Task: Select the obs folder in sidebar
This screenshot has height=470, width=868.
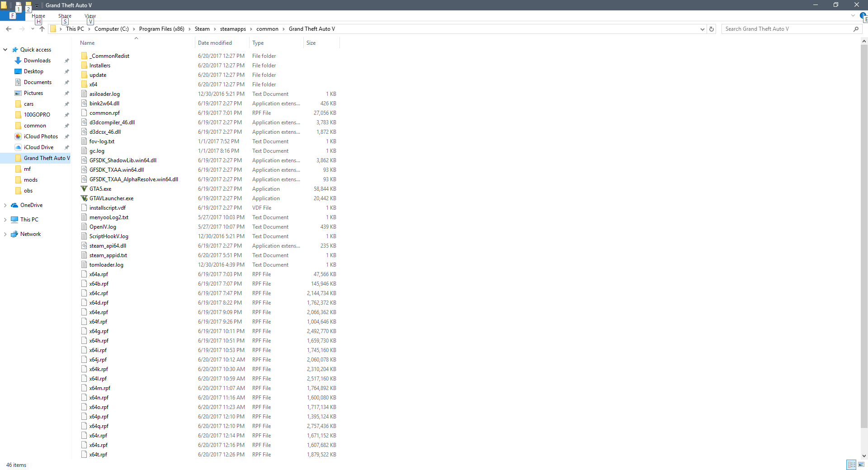Action: [x=28, y=191]
